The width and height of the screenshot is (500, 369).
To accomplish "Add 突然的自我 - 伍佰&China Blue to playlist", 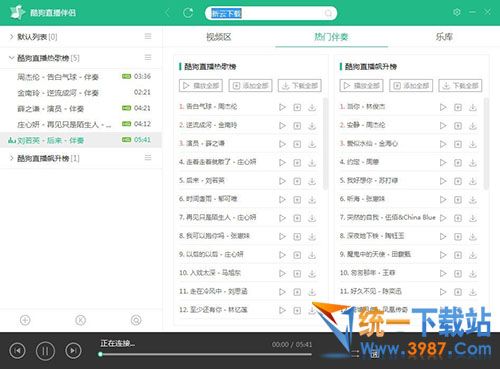I will point(458,218).
